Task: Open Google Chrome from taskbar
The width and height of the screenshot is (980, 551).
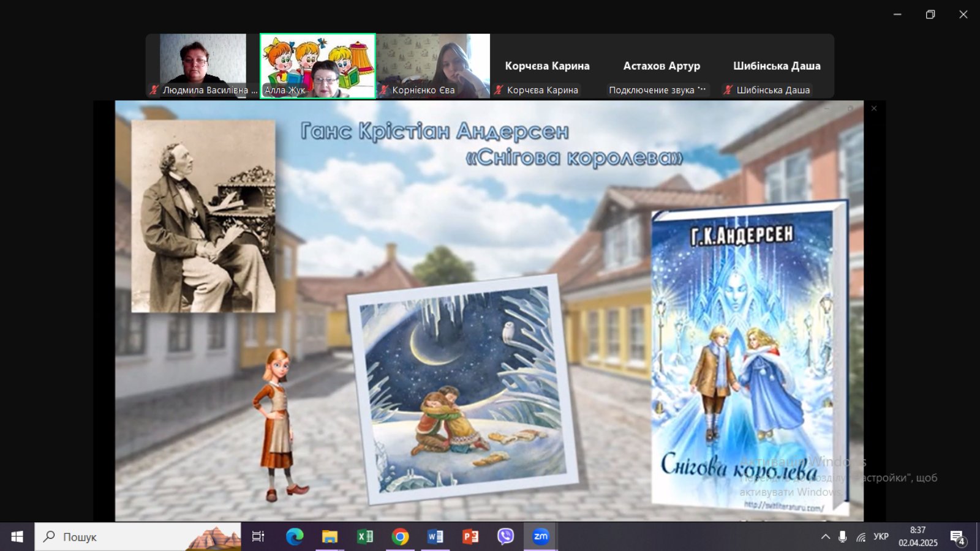Action: point(400,537)
